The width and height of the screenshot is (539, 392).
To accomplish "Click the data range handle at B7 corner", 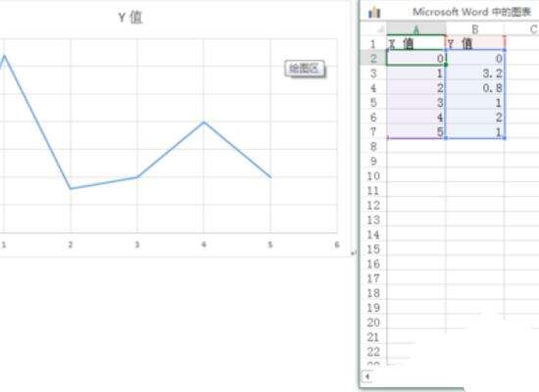I will point(505,138).
